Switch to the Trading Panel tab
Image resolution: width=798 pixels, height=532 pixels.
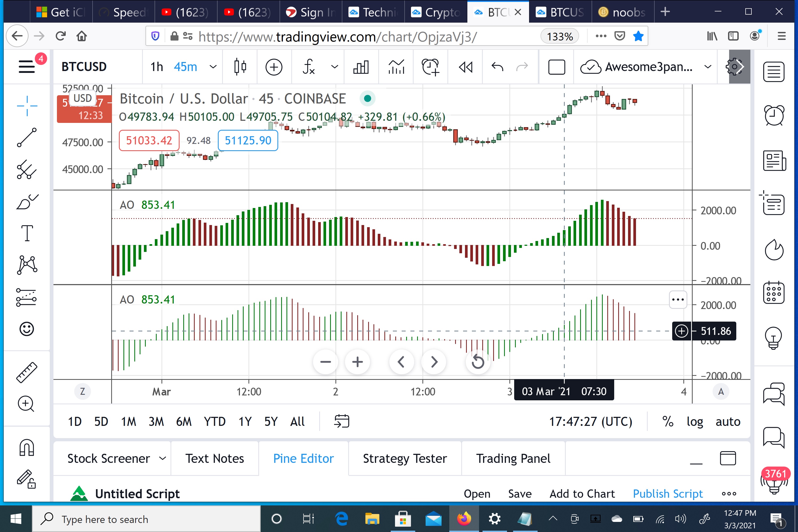tap(513, 458)
